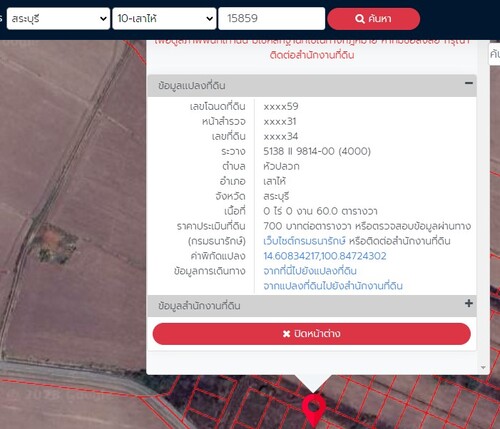
Task: Select the subdistrict value หัวปลวก
Action: pos(281,166)
